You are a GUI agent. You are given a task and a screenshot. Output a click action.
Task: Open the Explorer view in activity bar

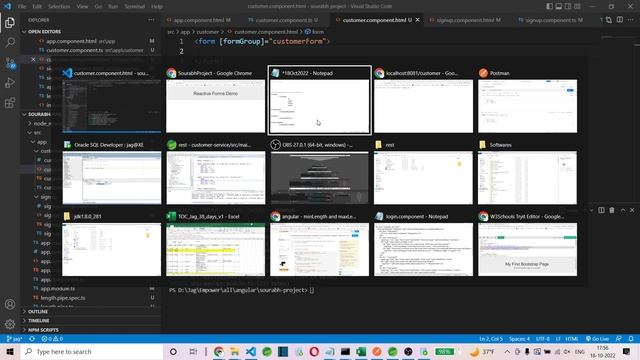tap(10, 22)
